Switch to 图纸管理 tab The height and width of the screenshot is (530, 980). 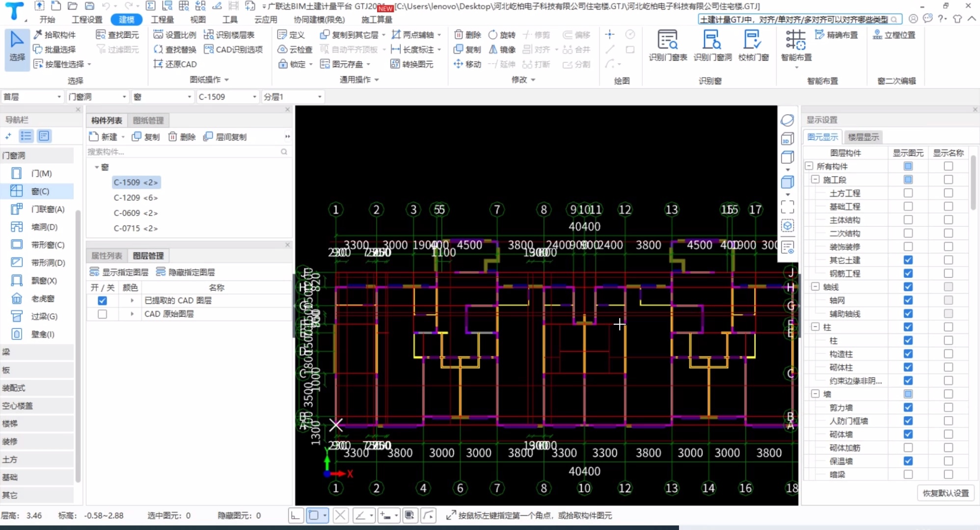[x=148, y=120]
